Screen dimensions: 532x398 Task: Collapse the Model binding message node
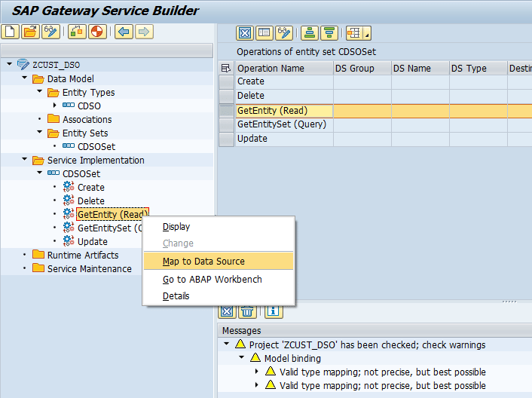(243, 358)
